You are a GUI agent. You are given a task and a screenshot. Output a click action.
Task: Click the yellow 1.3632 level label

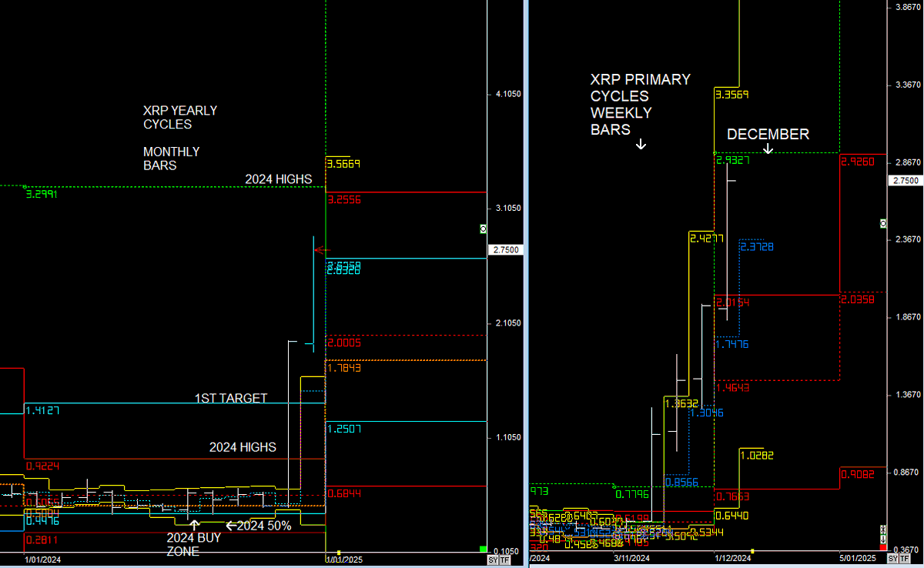tap(681, 403)
